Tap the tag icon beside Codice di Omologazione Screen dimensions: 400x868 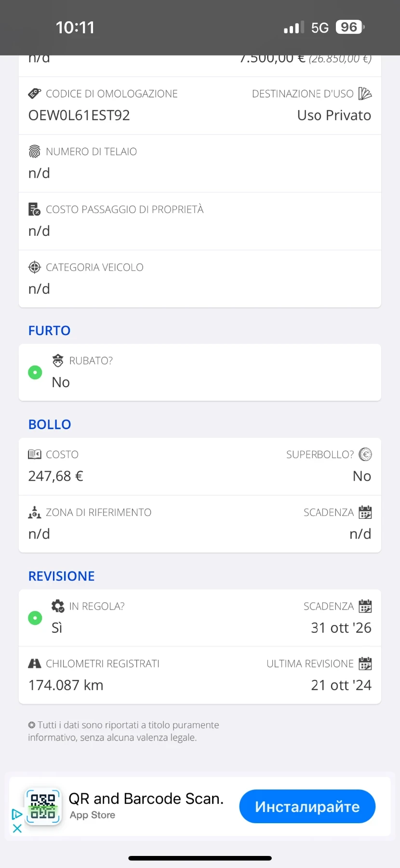coord(35,94)
